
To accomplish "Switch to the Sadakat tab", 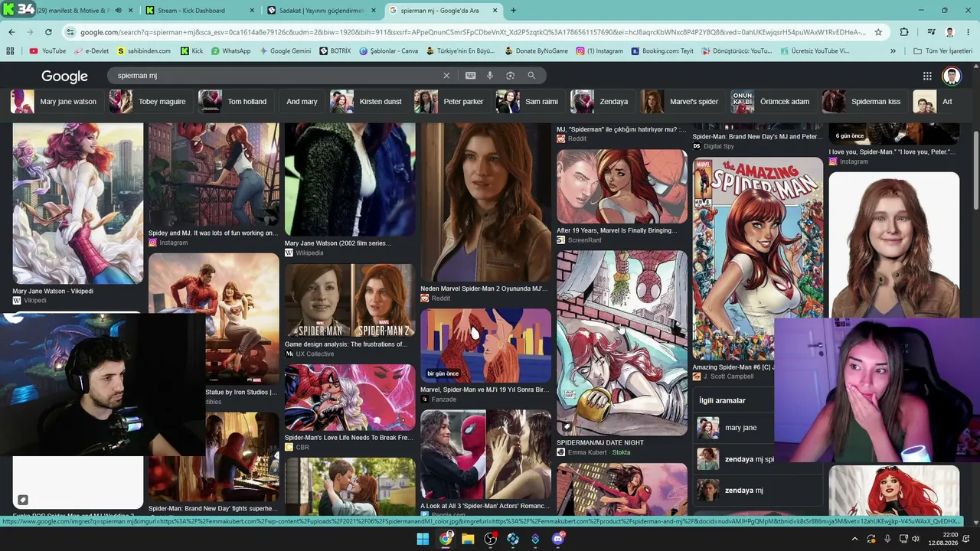I will pyautogui.click(x=322, y=11).
